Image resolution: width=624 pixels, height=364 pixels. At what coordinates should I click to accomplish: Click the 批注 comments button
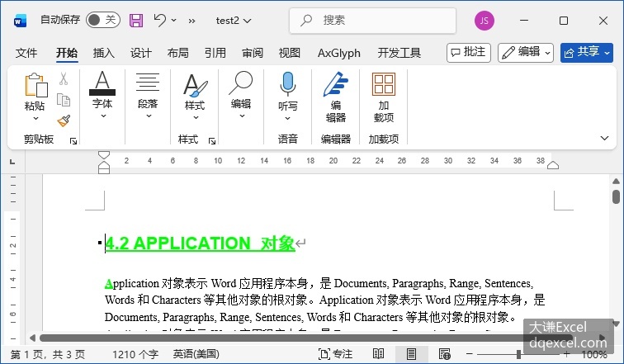click(468, 53)
